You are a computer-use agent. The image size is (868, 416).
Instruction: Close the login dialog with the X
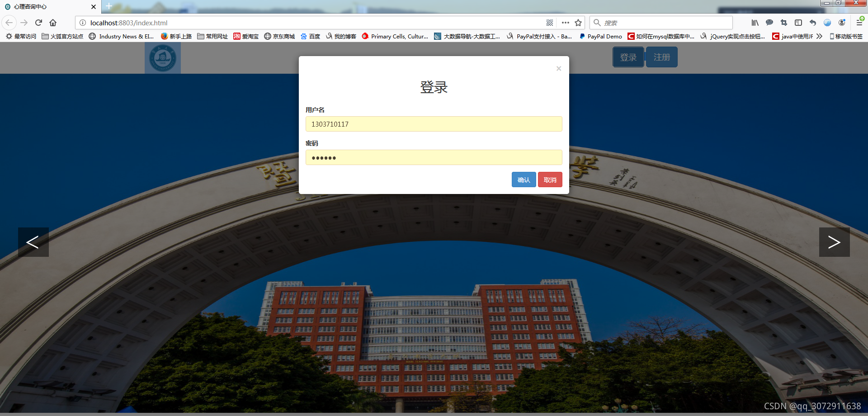[x=559, y=68]
